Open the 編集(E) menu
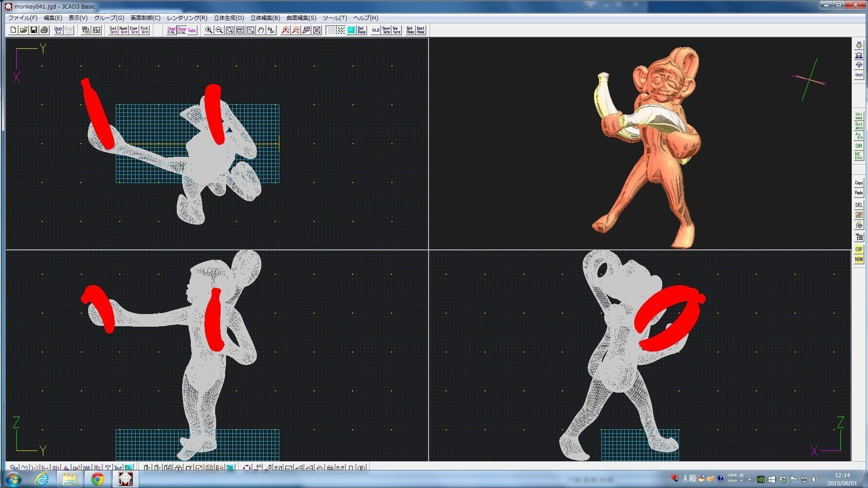Image resolution: width=868 pixels, height=488 pixels. (x=53, y=18)
